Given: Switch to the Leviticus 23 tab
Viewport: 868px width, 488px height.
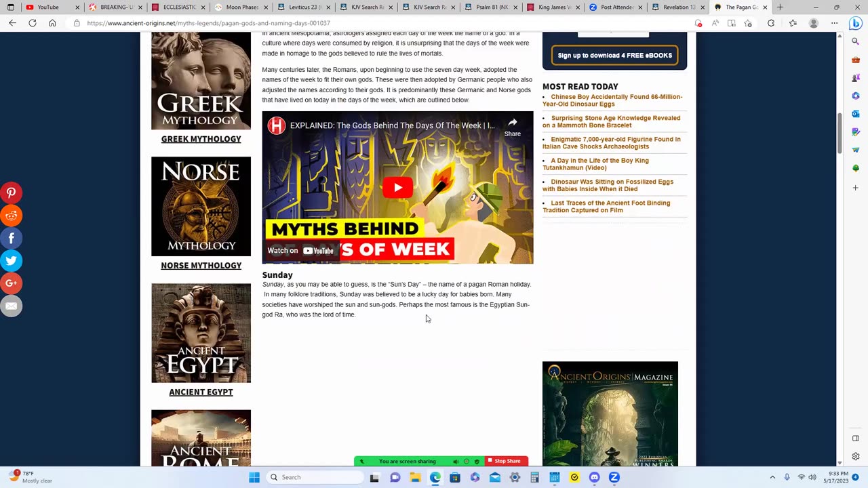Looking at the screenshot, I should tap(303, 7).
